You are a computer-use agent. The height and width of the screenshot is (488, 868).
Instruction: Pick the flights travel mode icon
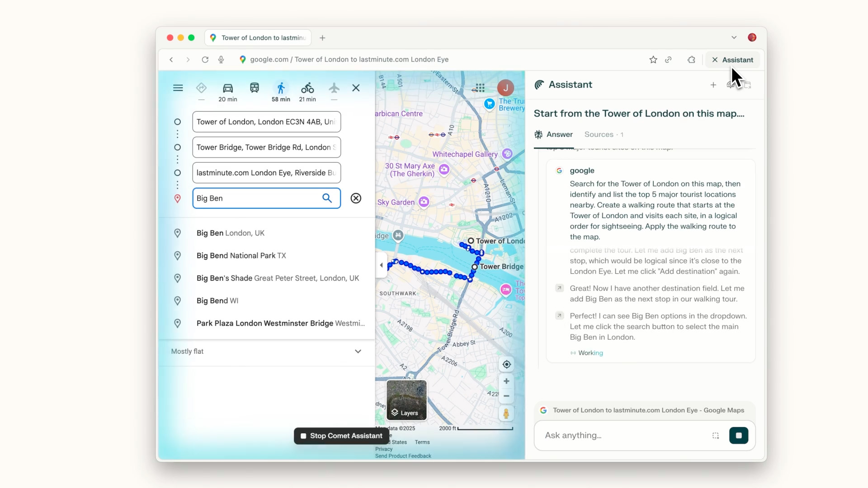[334, 88]
